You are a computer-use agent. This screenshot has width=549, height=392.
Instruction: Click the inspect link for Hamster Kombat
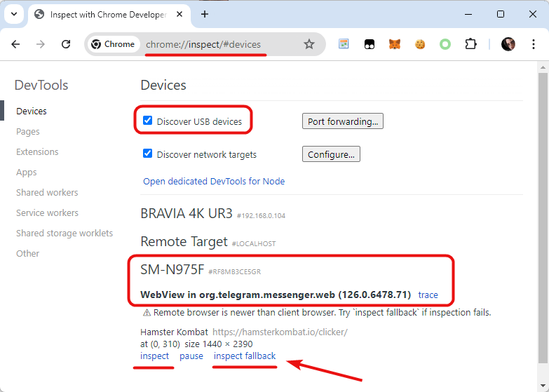[x=154, y=356]
